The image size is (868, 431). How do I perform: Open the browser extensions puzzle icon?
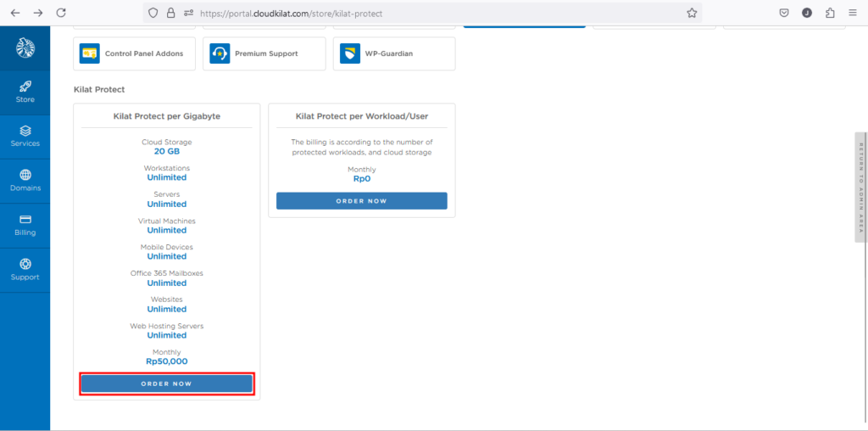pyautogui.click(x=829, y=13)
